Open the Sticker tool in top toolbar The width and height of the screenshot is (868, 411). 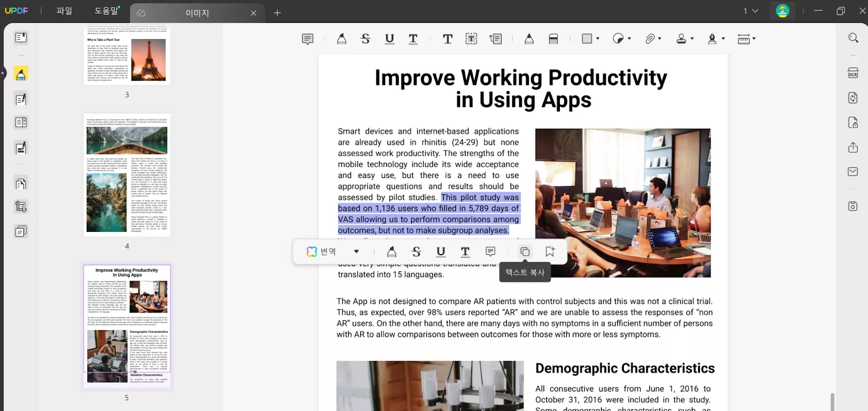click(x=618, y=39)
